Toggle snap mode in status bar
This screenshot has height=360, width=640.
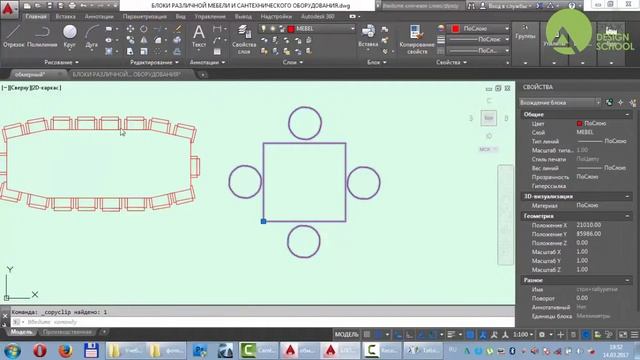pos(378,335)
